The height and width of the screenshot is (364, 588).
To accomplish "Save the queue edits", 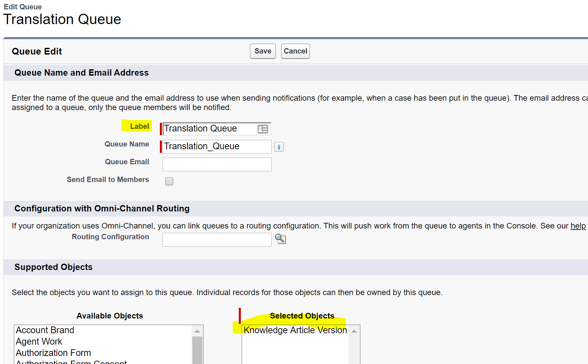I will (263, 51).
